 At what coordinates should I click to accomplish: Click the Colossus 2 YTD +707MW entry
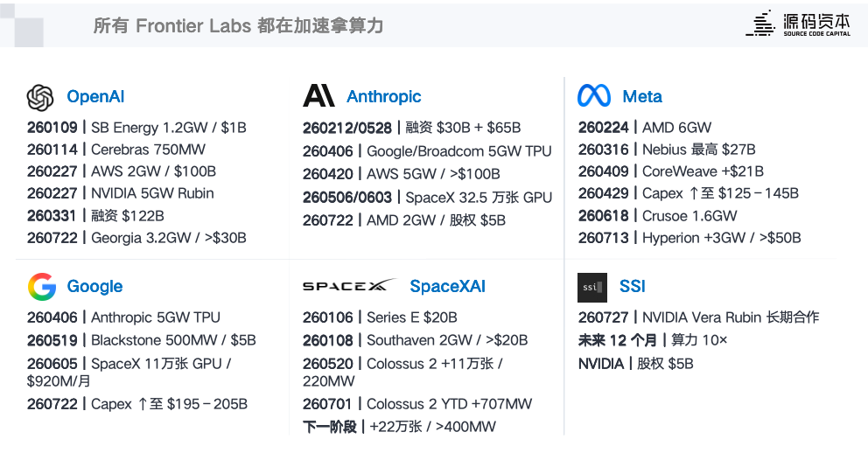point(417,404)
